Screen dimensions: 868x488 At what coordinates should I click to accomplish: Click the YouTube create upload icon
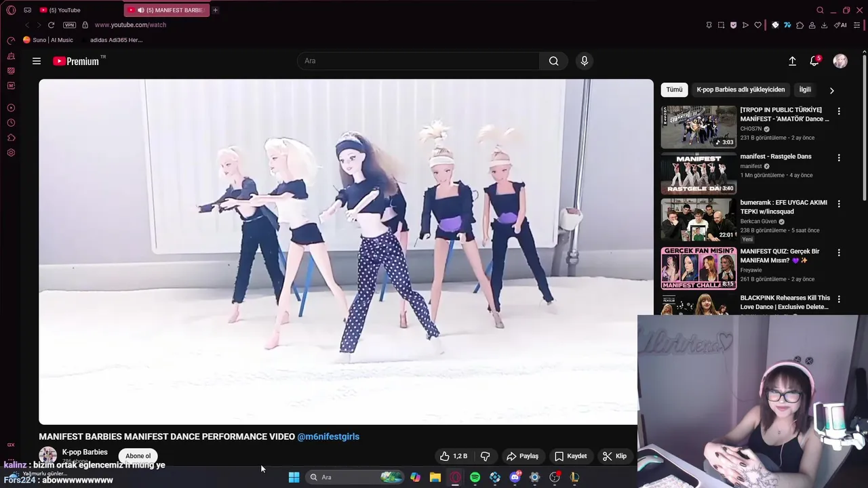[792, 61]
